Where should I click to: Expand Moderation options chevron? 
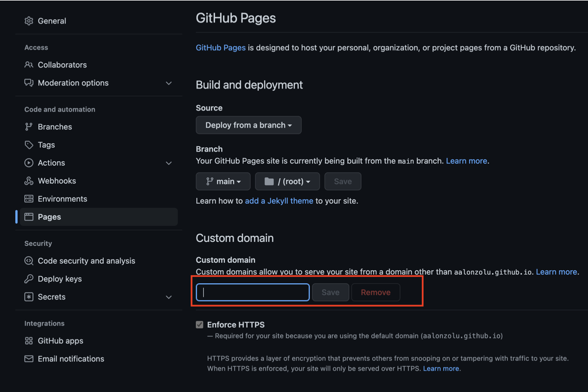click(x=169, y=83)
